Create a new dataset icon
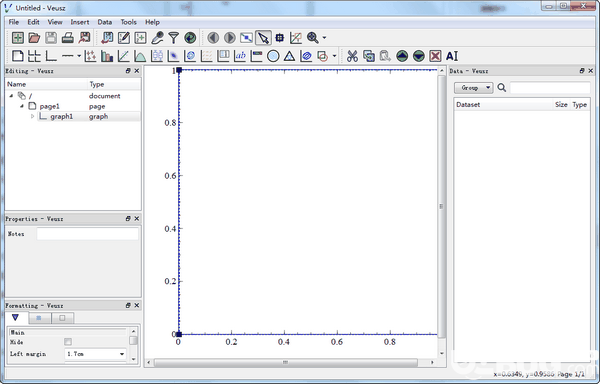This screenshot has height=384, width=600. coord(140,37)
